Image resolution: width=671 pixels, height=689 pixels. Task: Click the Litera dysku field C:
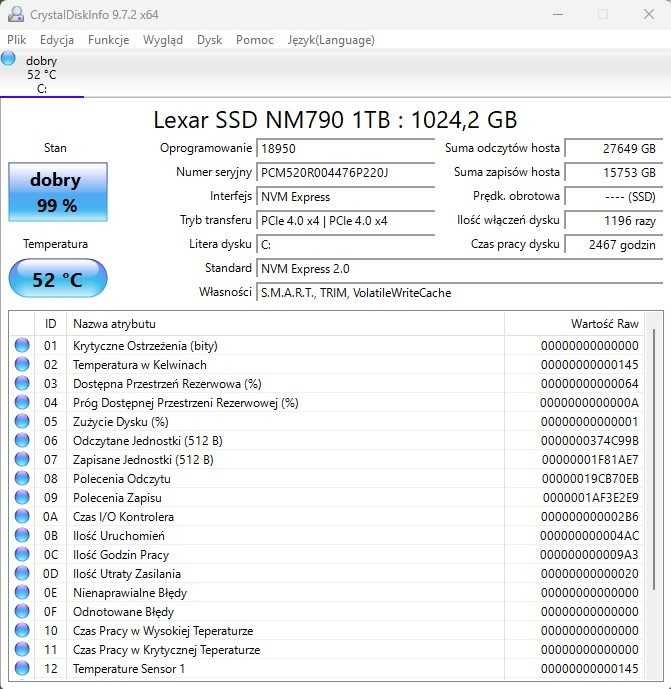pos(345,245)
